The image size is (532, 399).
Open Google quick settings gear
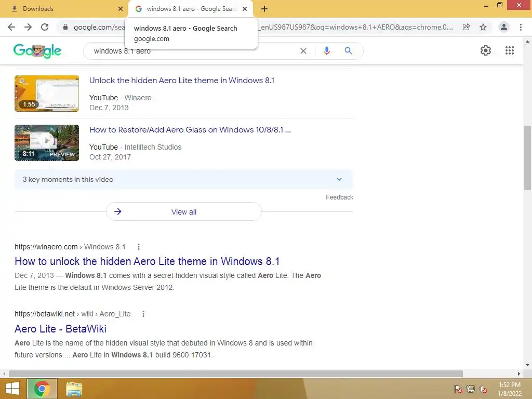pos(486,50)
